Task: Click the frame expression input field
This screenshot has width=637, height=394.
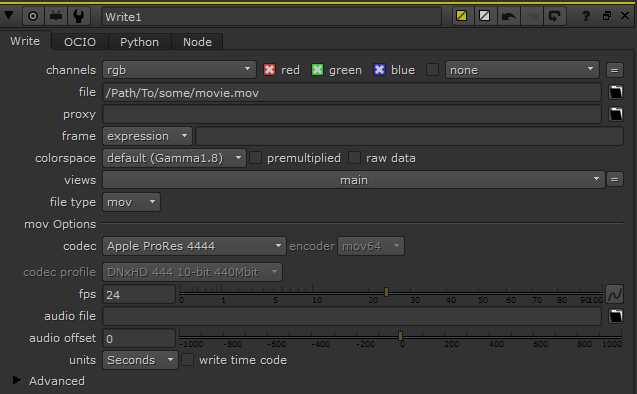Action: (x=410, y=136)
